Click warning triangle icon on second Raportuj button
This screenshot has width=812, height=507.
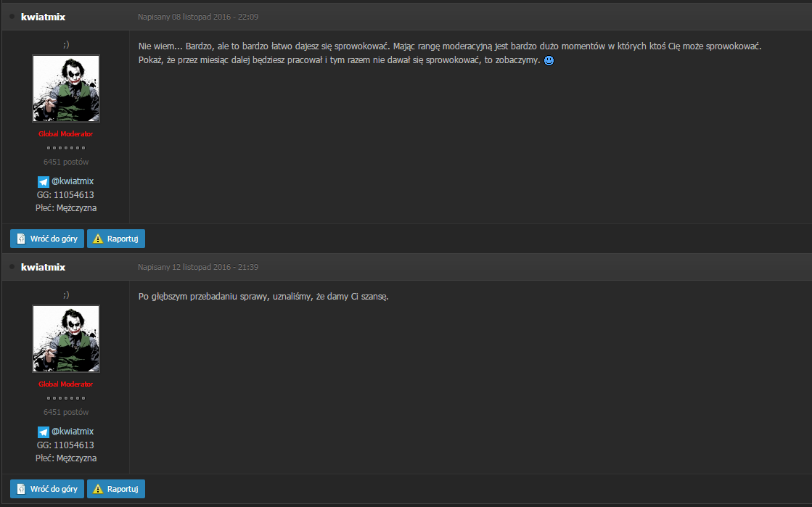pos(98,489)
